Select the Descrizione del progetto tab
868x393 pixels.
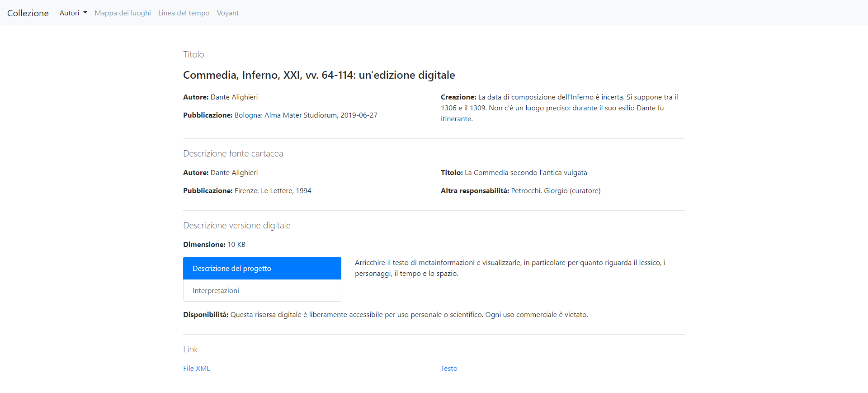(x=262, y=268)
